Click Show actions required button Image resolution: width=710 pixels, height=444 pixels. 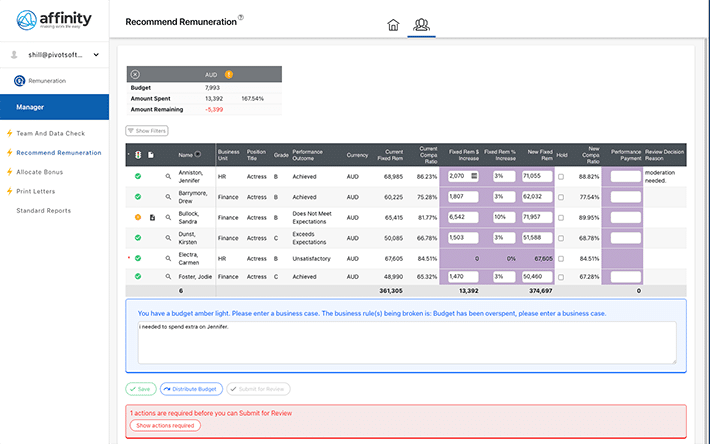tap(165, 425)
